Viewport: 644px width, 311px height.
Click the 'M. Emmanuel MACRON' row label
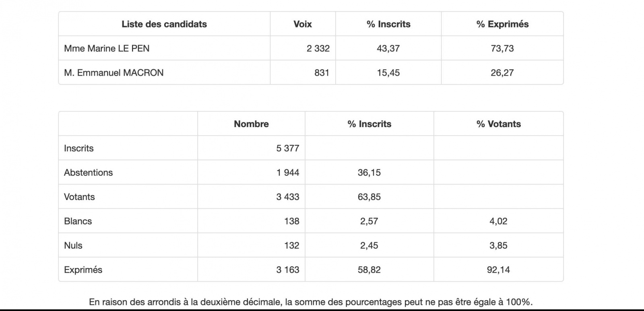(114, 73)
